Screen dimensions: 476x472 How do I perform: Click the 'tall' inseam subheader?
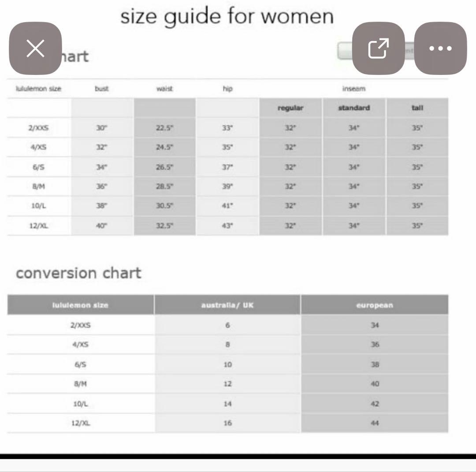[417, 108]
